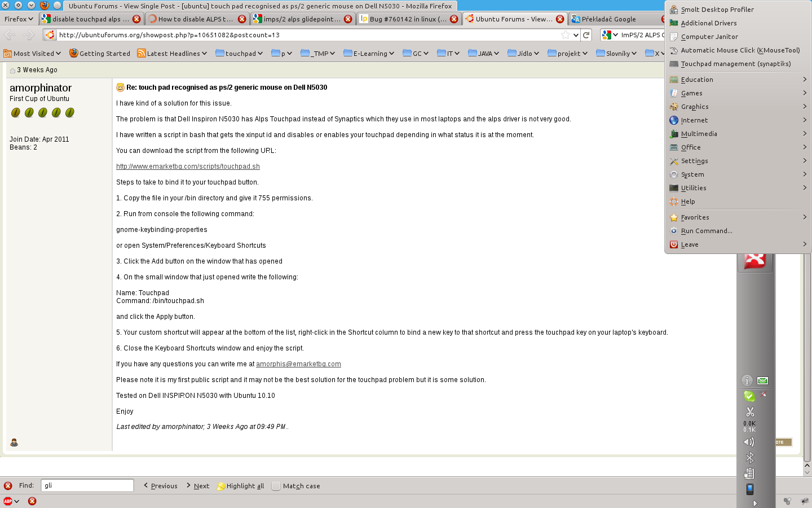
Task: Click the Bluetooth tray icon
Action: [x=749, y=458]
